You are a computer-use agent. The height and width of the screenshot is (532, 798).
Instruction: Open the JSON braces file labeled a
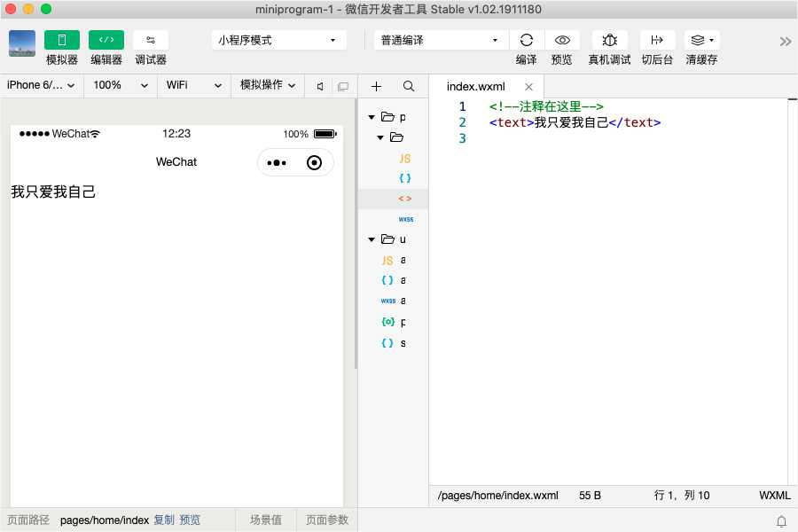(x=393, y=280)
